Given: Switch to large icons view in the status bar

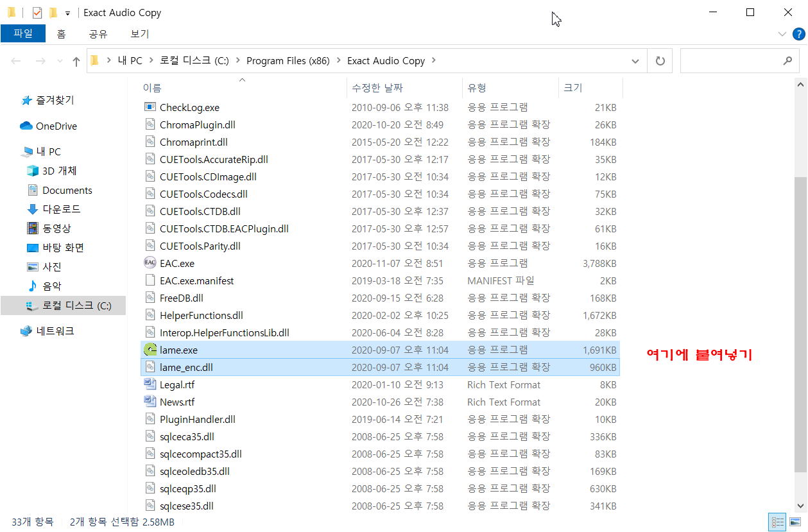Looking at the screenshot, I should [795, 522].
